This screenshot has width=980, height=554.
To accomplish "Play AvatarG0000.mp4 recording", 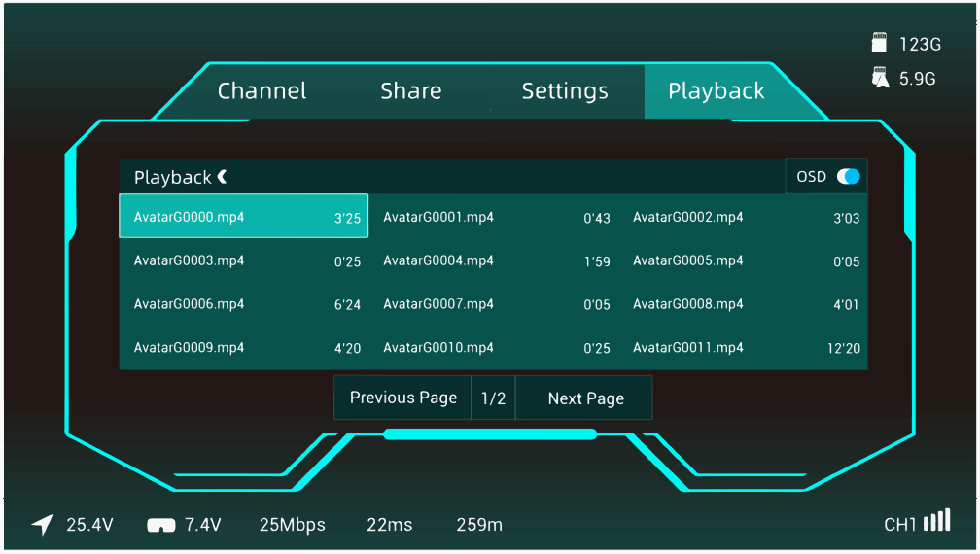I will [243, 217].
